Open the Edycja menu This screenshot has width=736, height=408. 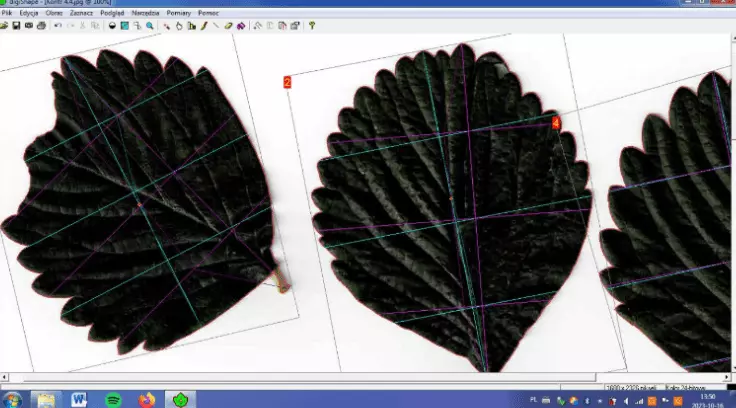click(29, 13)
